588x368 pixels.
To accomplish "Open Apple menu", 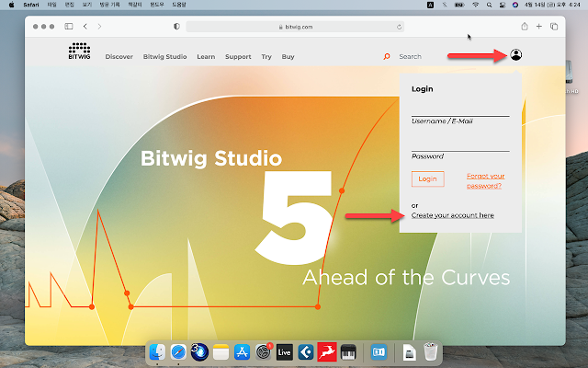I will click(11, 5).
